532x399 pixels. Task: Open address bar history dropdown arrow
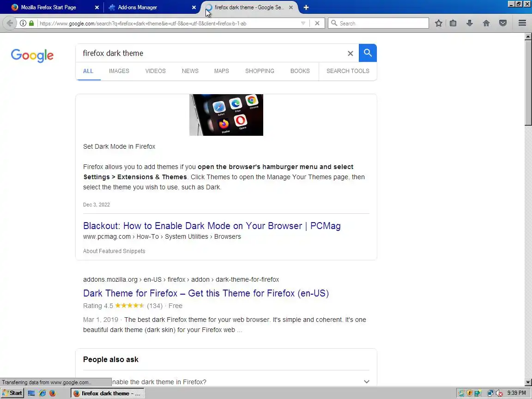(x=303, y=23)
